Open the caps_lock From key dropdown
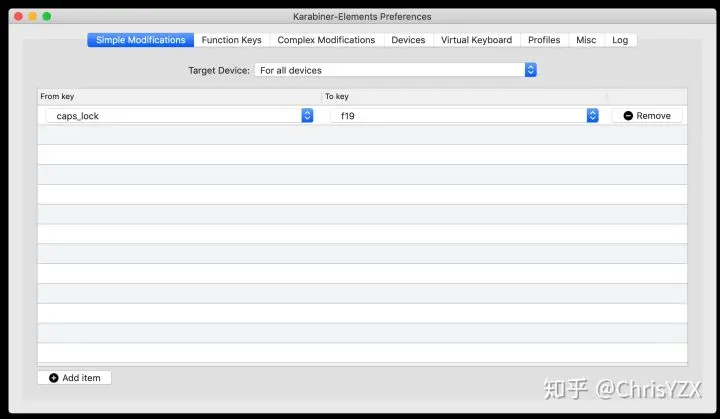The height and width of the screenshot is (419, 720). pos(180,116)
